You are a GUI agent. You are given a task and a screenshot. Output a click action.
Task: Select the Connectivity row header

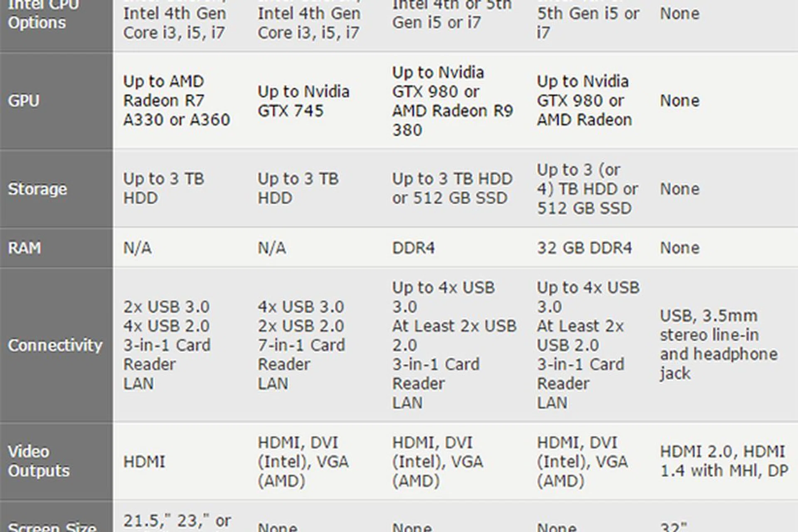(55, 345)
